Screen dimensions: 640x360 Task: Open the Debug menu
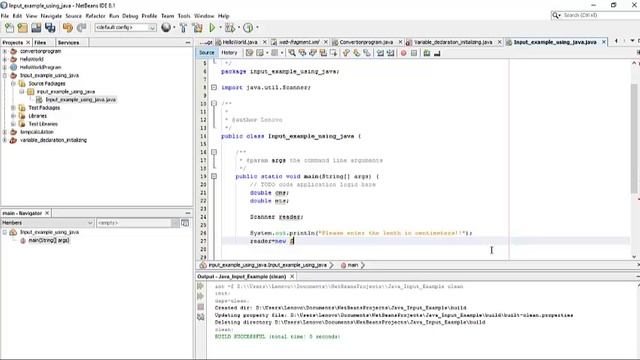[130, 16]
